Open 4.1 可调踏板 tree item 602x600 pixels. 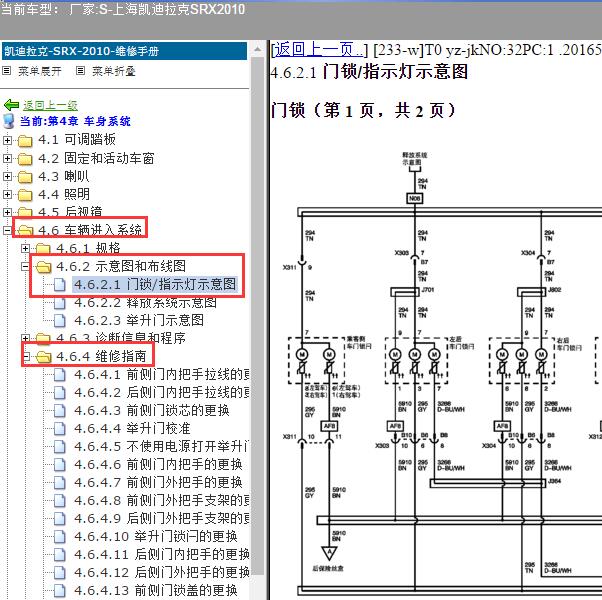coord(77,140)
